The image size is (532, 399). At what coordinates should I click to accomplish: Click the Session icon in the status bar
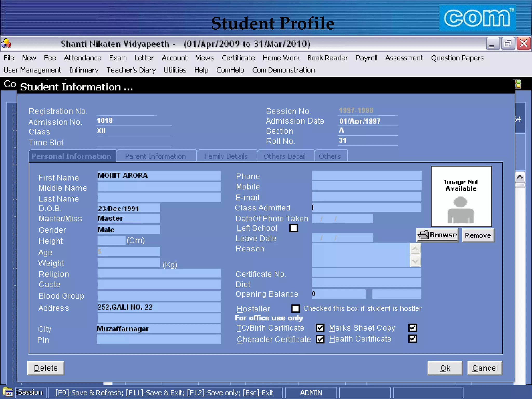point(8,392)
